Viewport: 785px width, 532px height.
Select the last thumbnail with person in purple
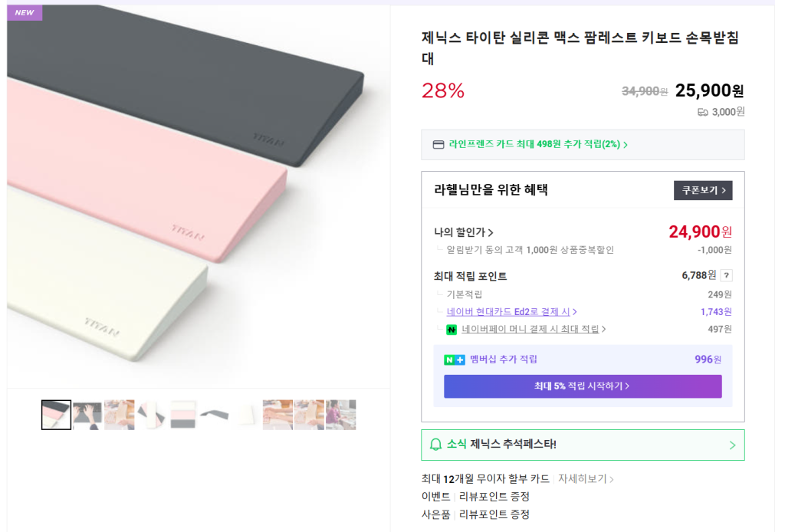tap(340, 415)
